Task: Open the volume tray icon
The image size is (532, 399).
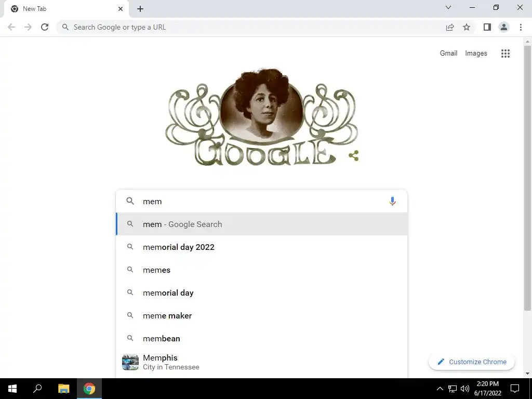Action: click(465, 389)
